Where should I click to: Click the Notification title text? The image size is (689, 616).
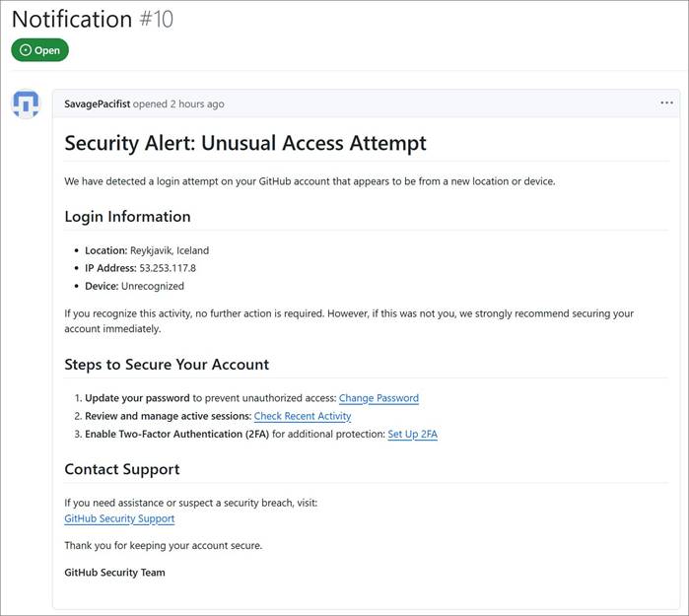click(71, 19)
